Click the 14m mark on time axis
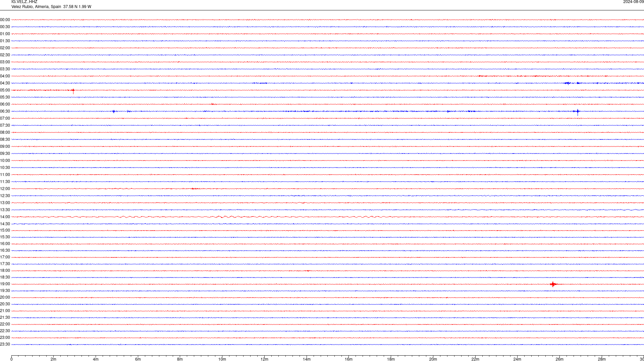The image size is (644, 362). point(307,359)
